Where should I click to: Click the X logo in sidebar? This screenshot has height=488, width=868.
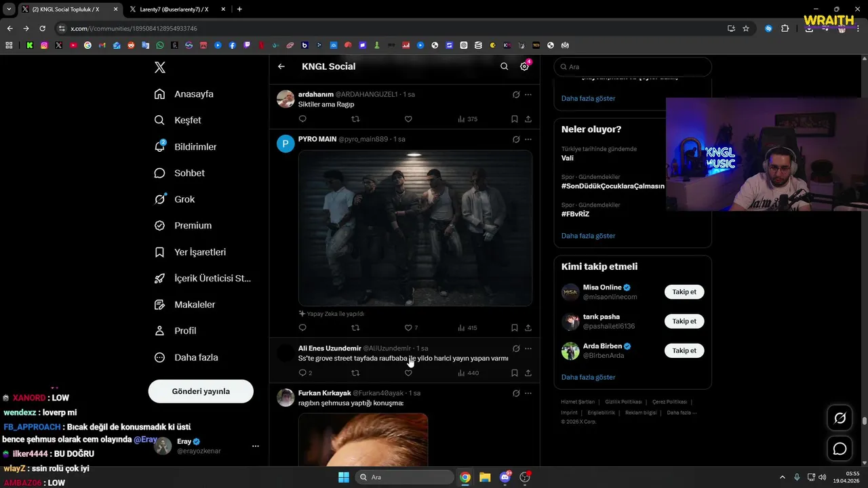[160, 67]
